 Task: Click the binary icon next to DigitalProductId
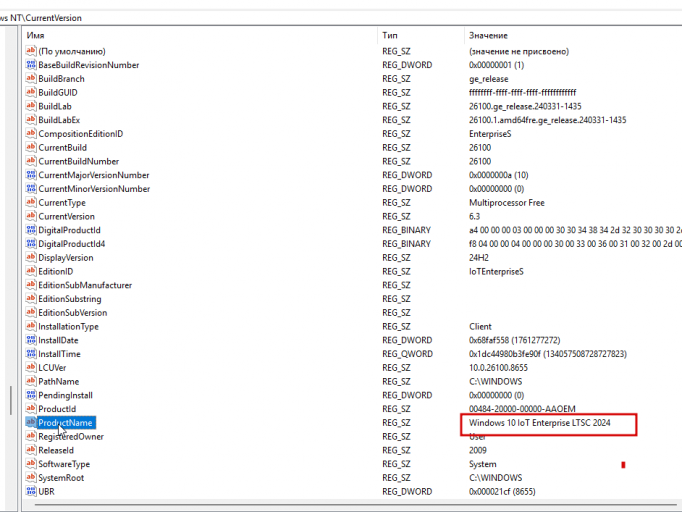pyautogui.click(x=30, y=230)
